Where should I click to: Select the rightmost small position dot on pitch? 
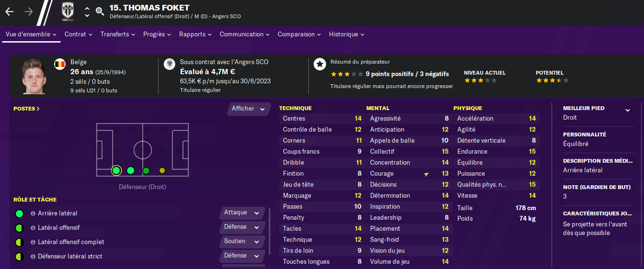(162, 170)
